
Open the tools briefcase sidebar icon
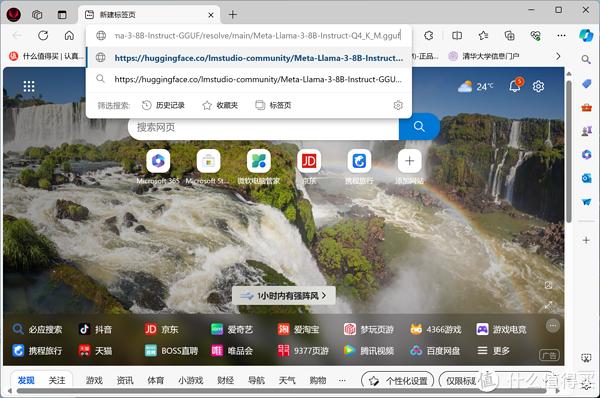click(x=586, y=107)
